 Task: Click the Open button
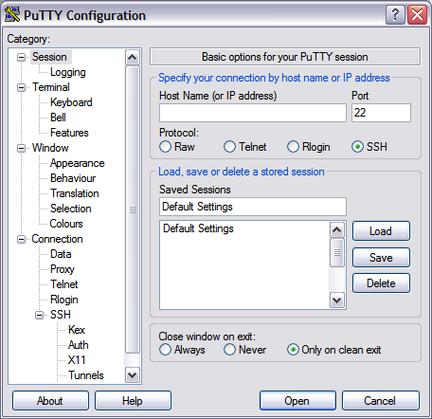coord(297,401)
